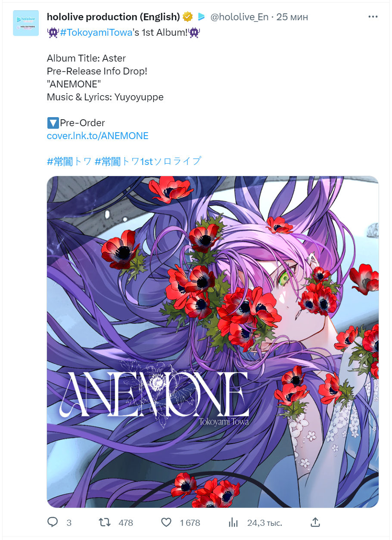Open the view analytics bar chart icon
Screen dimensions: 392x540
click(x=233, y=522)
